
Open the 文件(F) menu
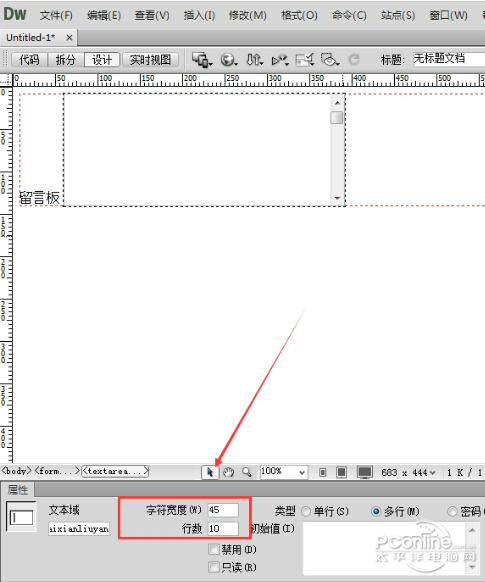(x=56, y=15)
